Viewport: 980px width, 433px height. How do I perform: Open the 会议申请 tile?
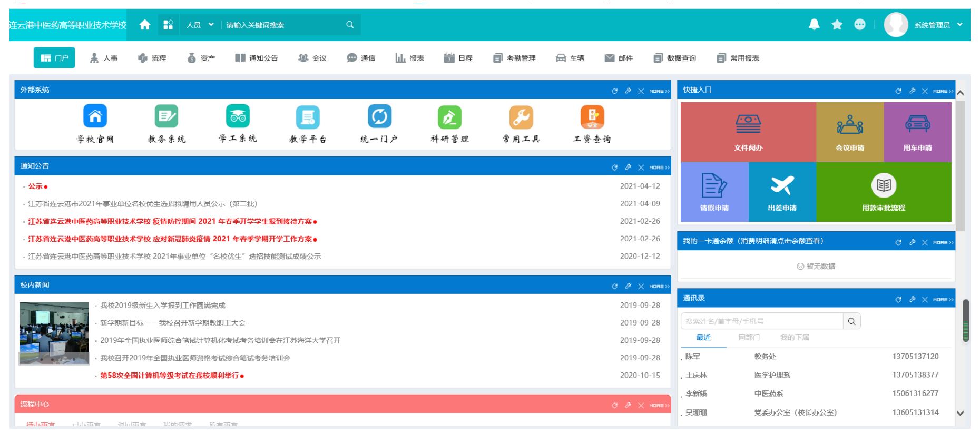click(850, 132)
